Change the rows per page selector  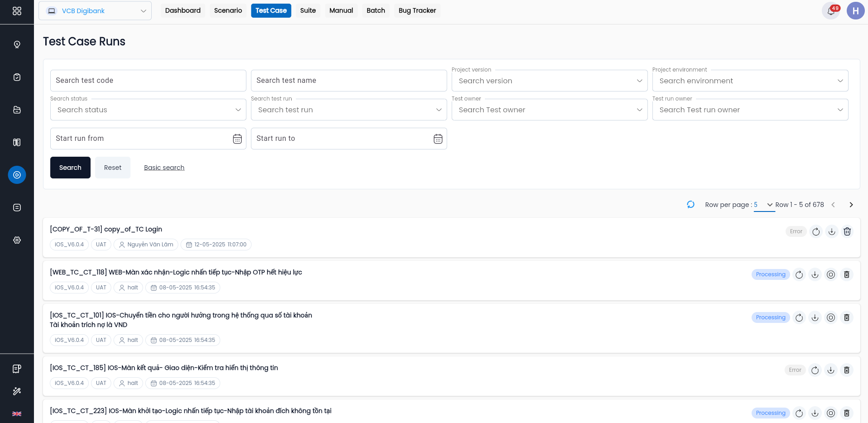764,205
